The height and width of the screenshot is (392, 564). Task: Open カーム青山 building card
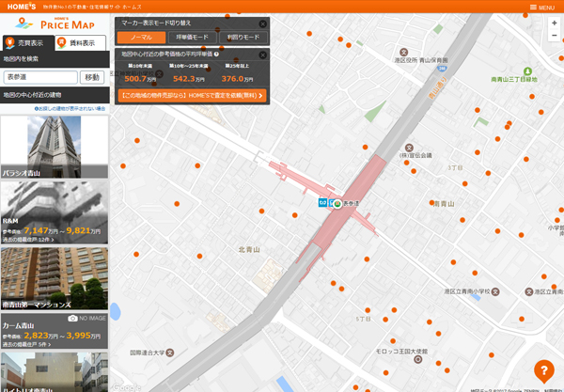[55, 331]
